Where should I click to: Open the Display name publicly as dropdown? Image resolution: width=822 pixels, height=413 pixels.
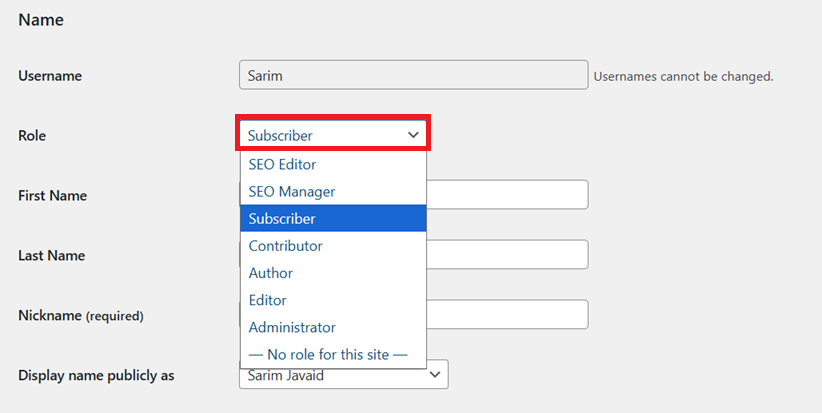pos(343,375)
